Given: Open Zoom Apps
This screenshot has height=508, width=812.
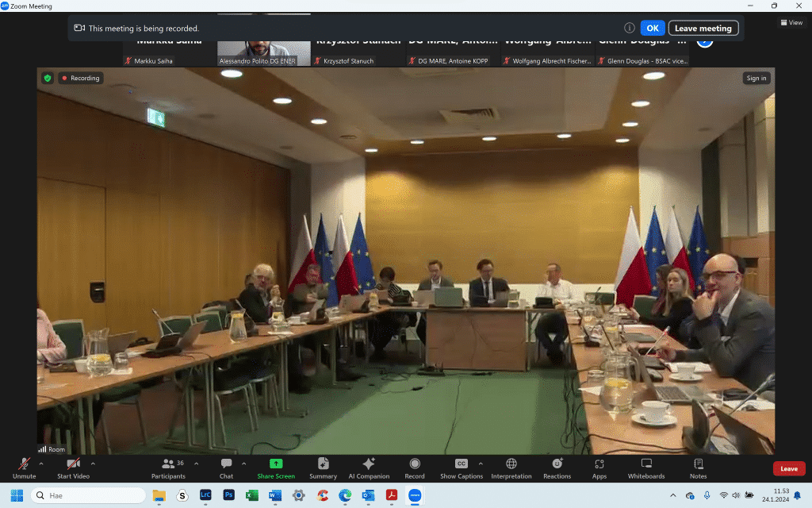Looking at the screenshot, I should click(x=599, y=468).
